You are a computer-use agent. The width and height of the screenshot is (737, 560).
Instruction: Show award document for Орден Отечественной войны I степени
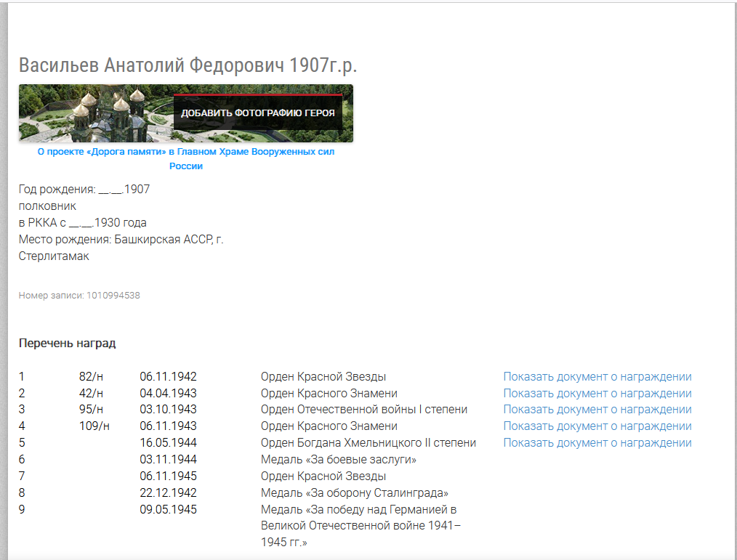pos(597,410)
